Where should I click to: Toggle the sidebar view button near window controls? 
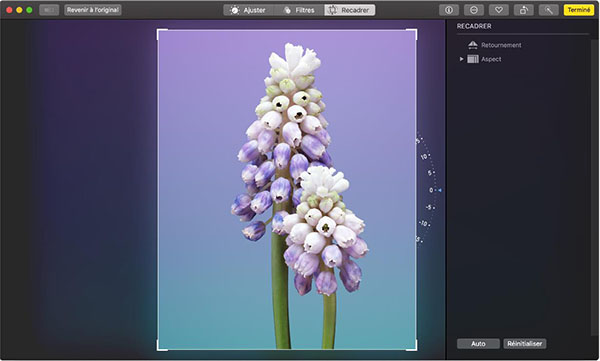(x=49, y=10)
